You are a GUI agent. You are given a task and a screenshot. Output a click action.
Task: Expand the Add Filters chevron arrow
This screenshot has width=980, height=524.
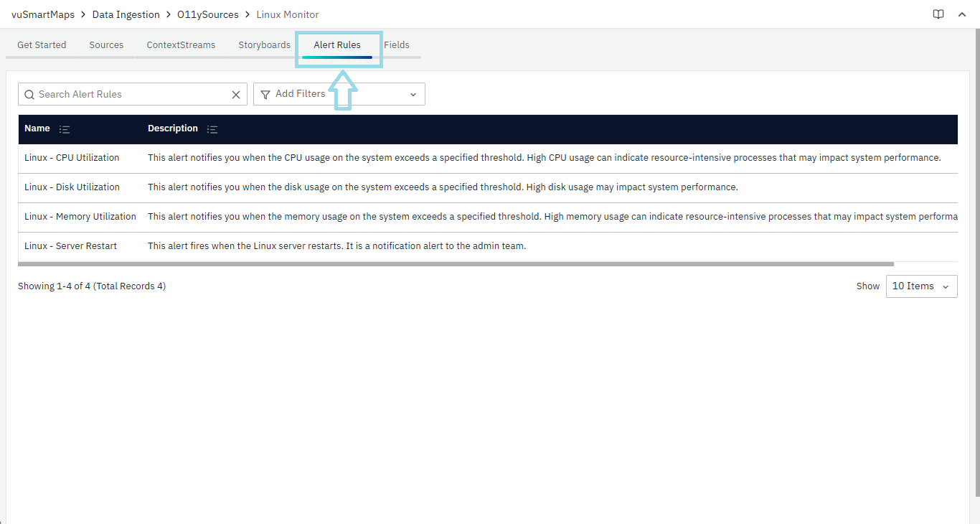(413, 94)
